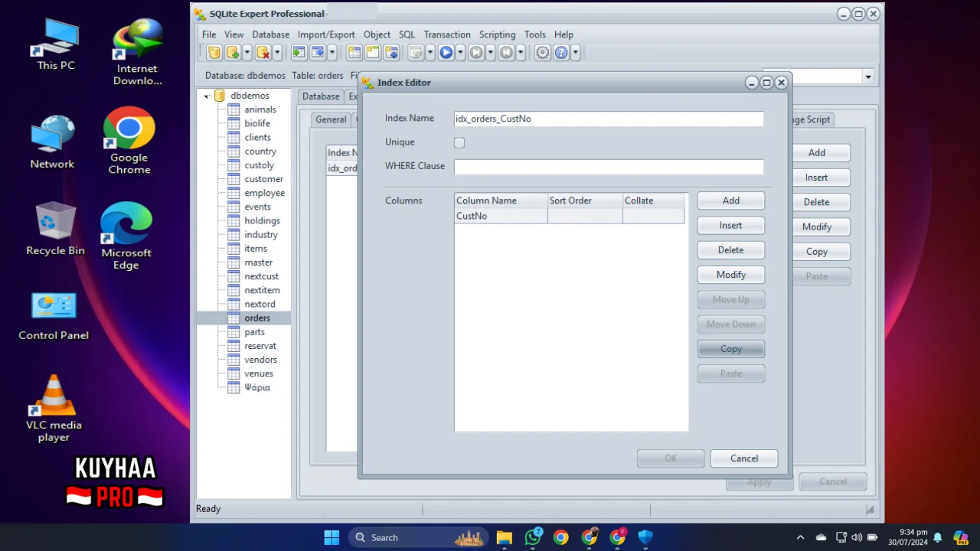Screen dimensions: 980x551
Task: Open dropdown arrow next to Export Data icon
Action: coord(332,53)
